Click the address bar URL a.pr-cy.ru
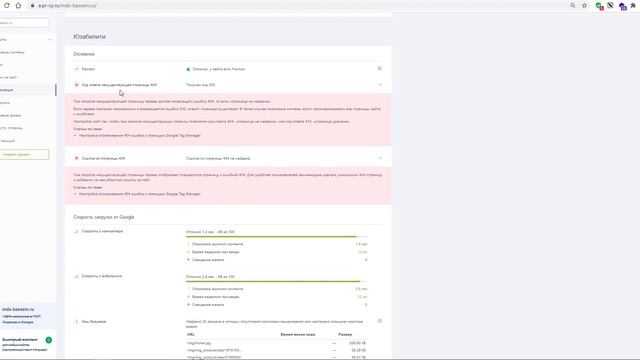 tap(67, 6)
